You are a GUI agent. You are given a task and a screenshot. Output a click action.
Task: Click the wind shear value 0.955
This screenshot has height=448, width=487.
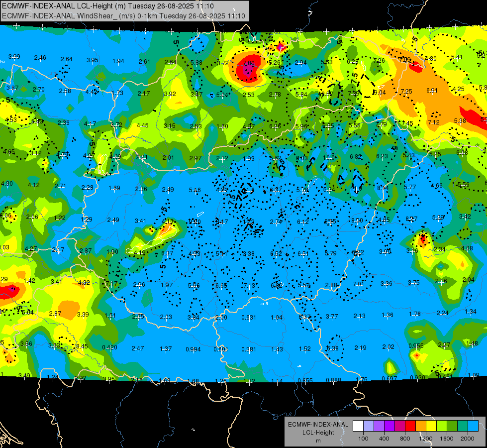pyautogui.click(x=416, y=346)
